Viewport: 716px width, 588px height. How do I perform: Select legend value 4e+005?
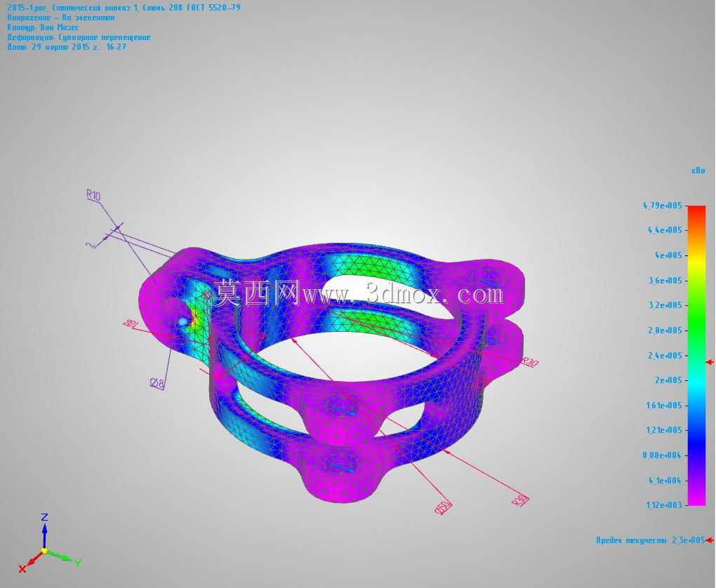(668, 255)
